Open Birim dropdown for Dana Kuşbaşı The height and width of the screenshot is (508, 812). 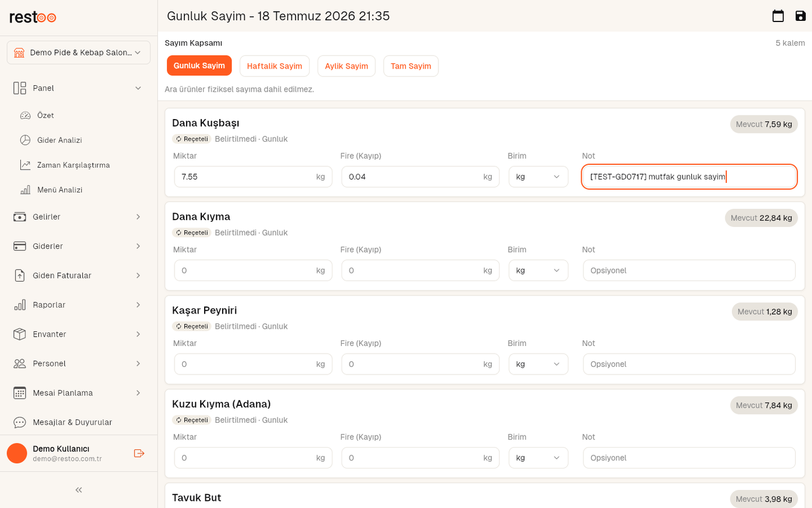pyautogui.click(x=538, y=176)
